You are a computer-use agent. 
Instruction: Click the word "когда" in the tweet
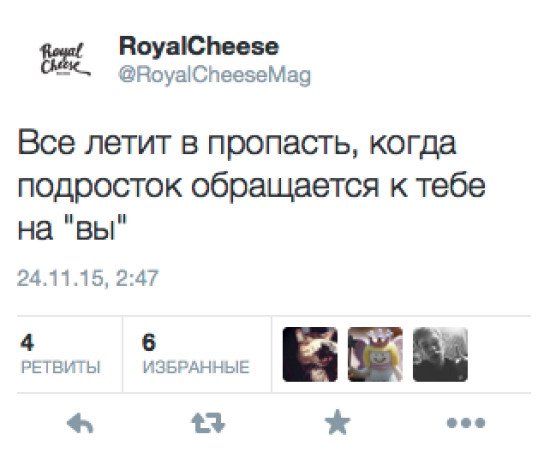tap(413, 144)
